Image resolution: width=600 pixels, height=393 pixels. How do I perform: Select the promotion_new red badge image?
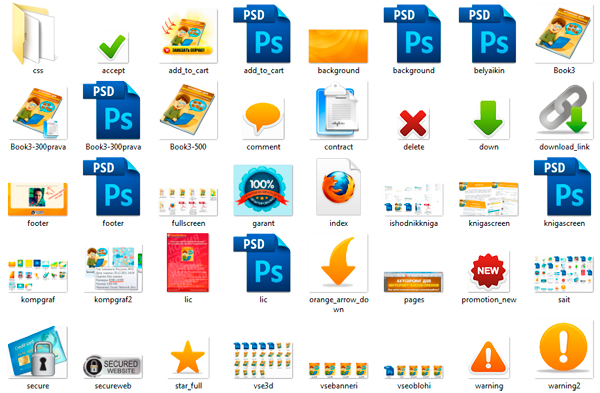(x=488, y=271)
